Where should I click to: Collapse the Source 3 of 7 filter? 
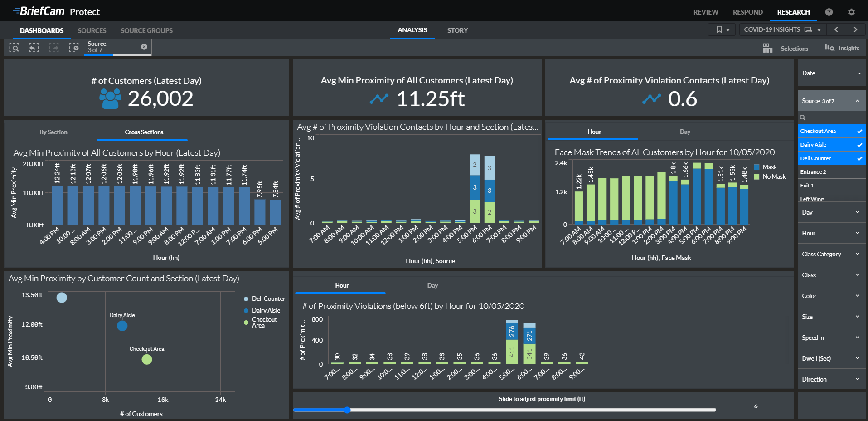[x=832, y=101]
